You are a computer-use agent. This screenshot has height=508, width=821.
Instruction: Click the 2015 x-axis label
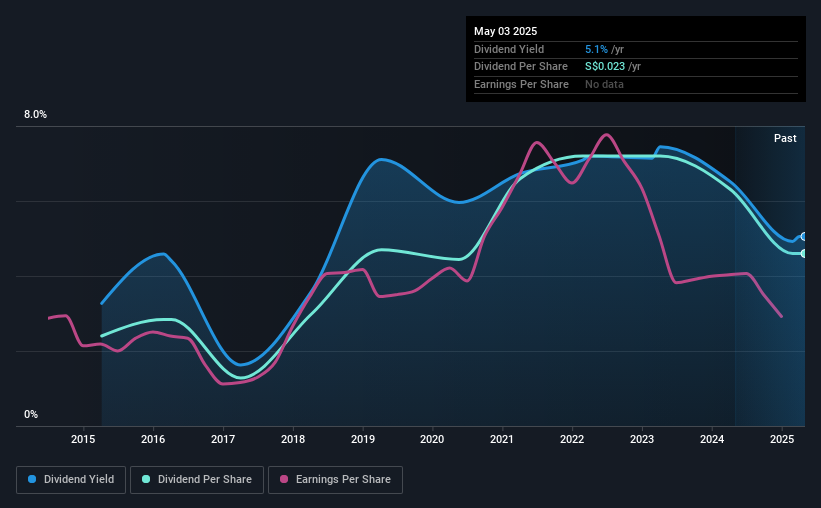tap(83, 439)
